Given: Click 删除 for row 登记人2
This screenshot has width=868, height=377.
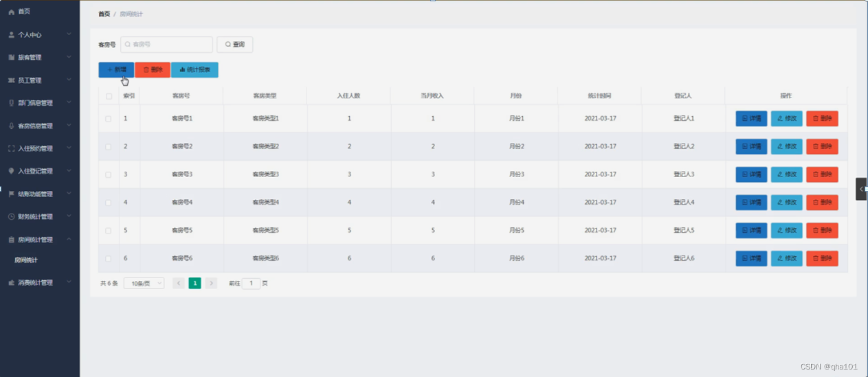Looking at the screenshot, I should (x=822, y=146).
